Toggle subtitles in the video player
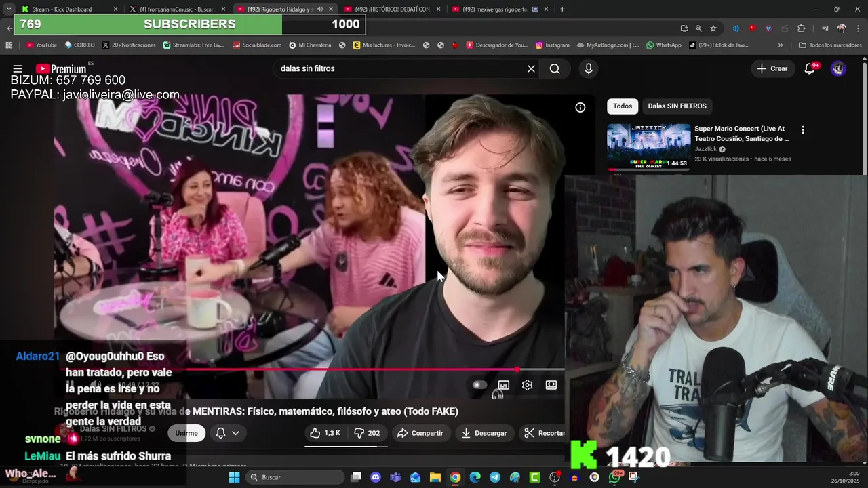The height and width of the screenshot is (488, 868). [504, 385]
